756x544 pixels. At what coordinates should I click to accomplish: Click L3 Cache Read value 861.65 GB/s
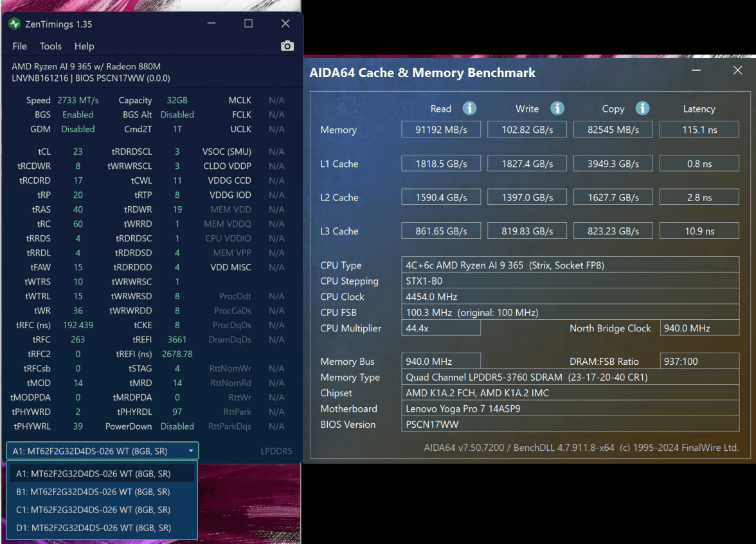click(x=441, y=231)
